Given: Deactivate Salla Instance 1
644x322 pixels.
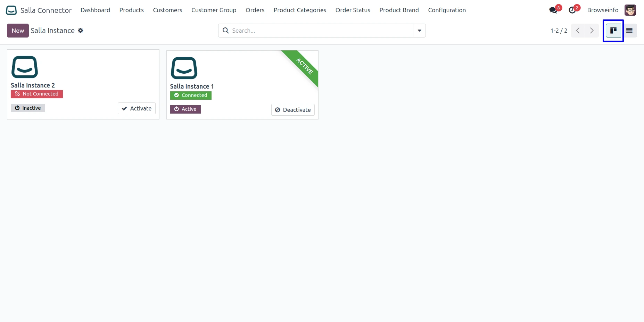Looking at the screenshot, I should [x=293, y=110].
